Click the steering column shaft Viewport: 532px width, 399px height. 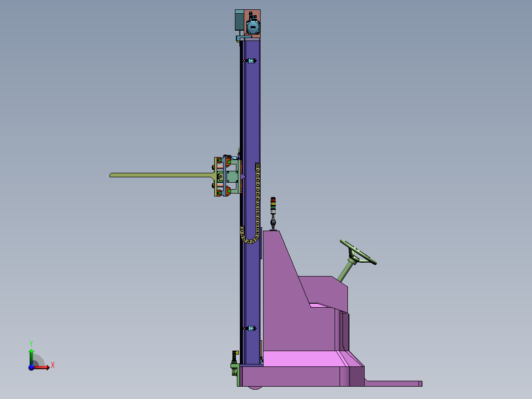346,270
